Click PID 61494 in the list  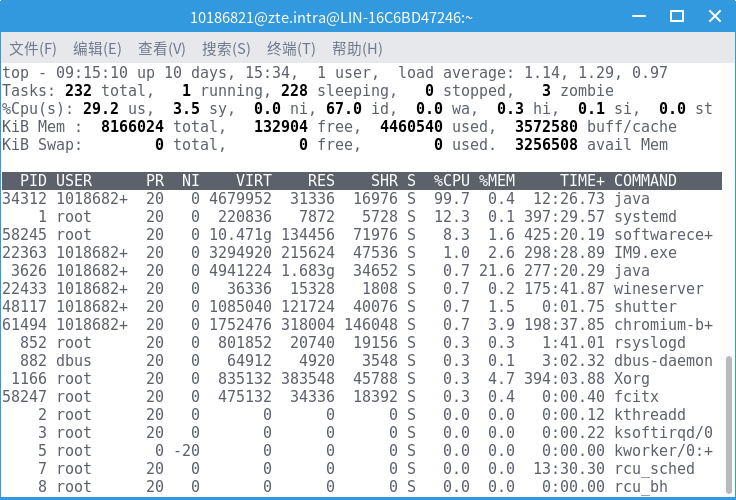(24, 325)
